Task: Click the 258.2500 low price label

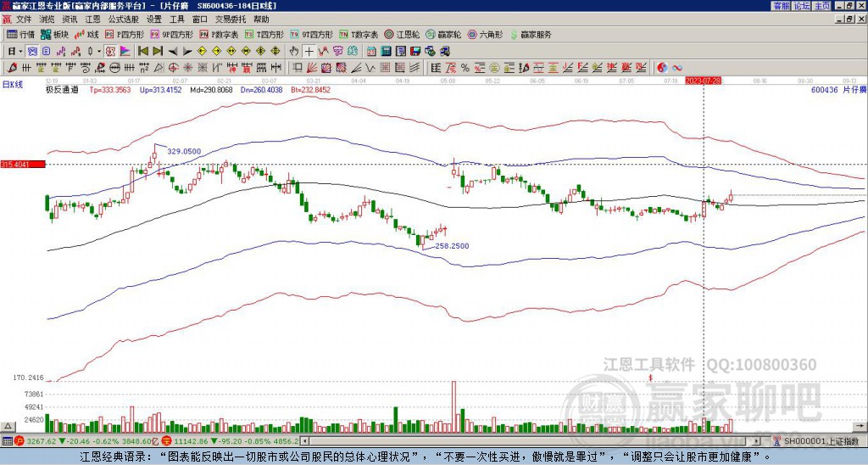Action: [x=452, y=246]
